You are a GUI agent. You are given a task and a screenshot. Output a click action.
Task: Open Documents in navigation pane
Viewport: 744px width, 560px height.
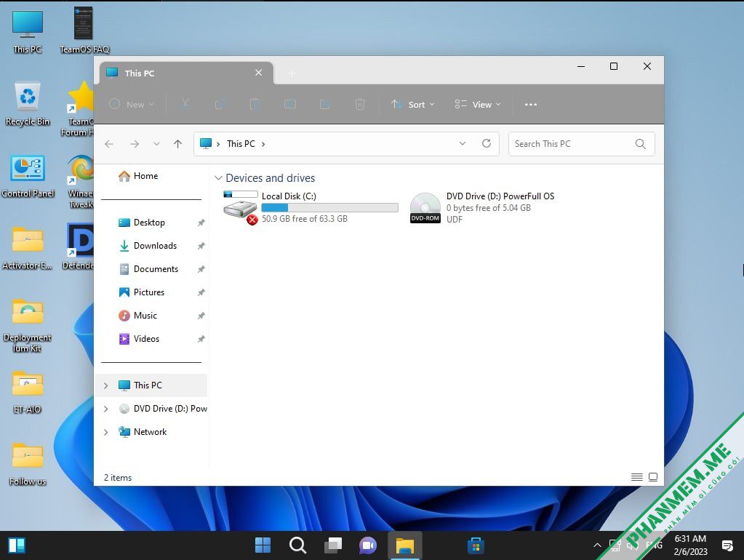[x=148, y=269]
